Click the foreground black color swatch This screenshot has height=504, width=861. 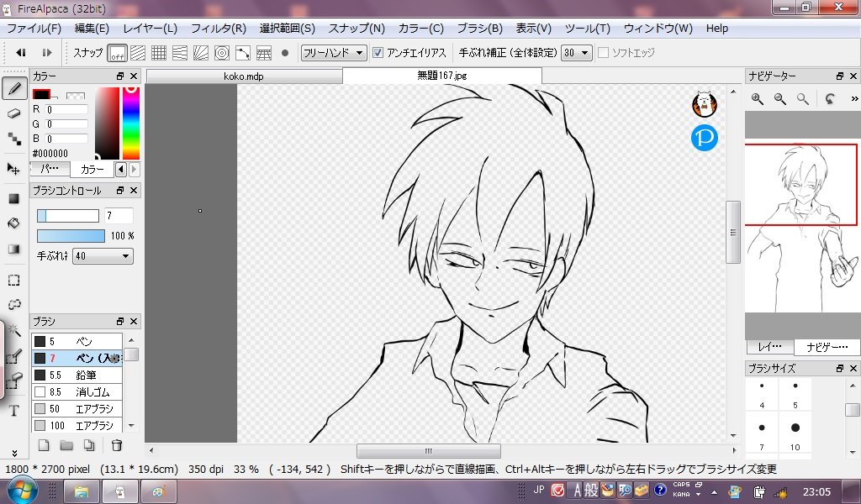pyautogui.click(x=41, y=95)
